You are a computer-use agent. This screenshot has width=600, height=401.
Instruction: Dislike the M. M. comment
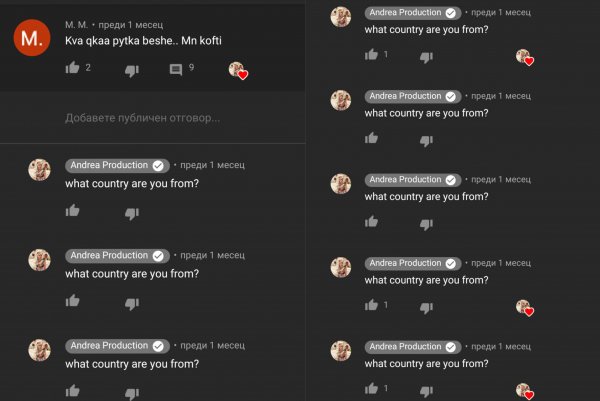132,71
